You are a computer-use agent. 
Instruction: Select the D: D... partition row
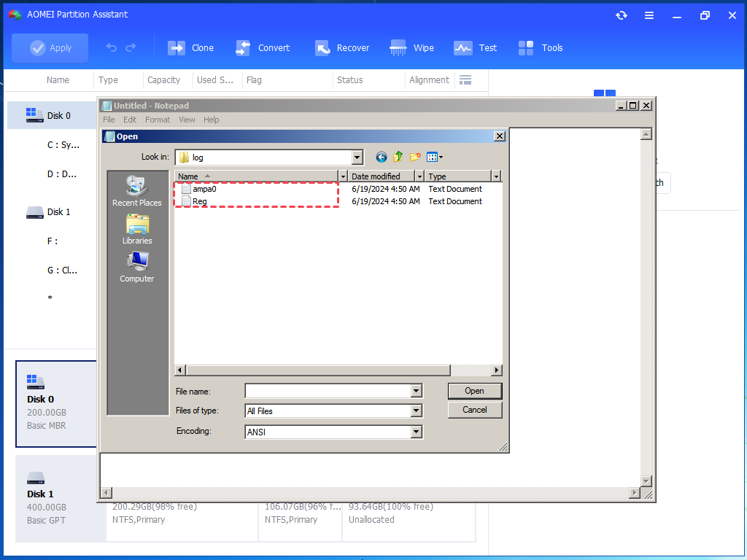click(x=52, y=174)
